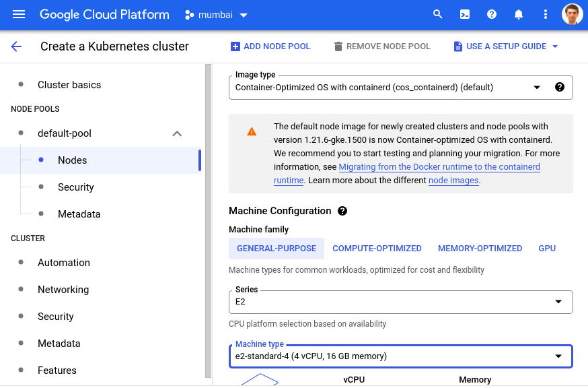Activate Cloud Shell terminal icon
This screenshot has height=388, width=588.
(465, 15)
